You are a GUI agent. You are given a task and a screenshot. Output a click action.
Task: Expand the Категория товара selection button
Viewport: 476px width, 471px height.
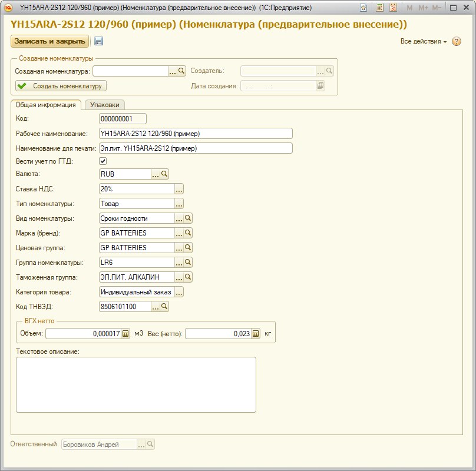(179, 292)
